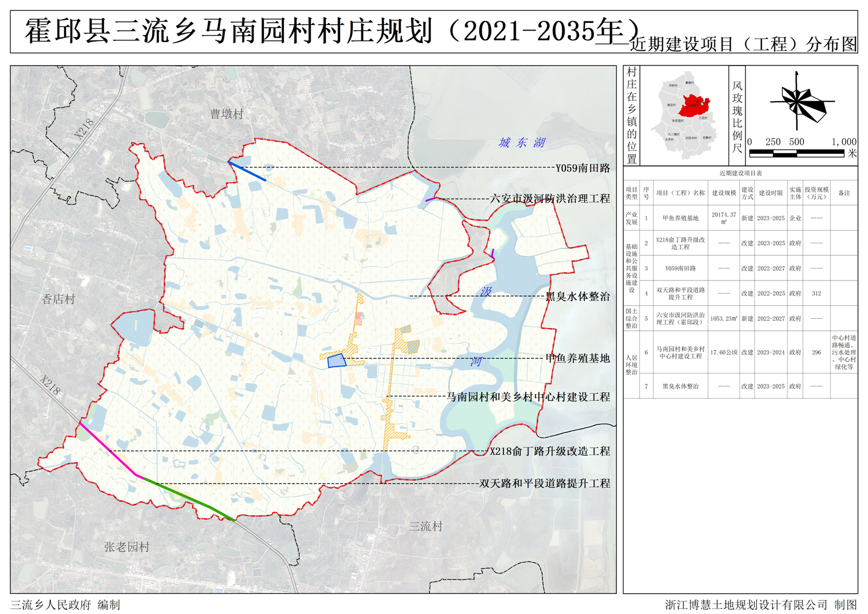Click the magenta X218 road upgrade line
The image size is (868, 614).
108,448
